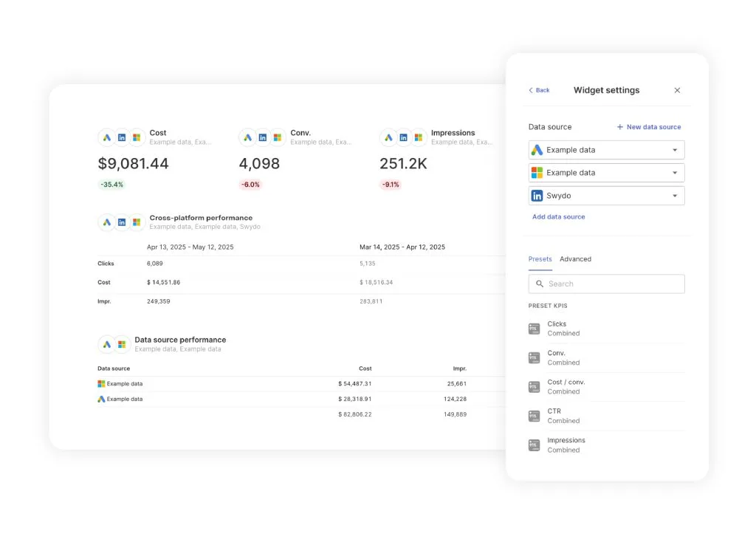Click the 5,135 previous clicks cell
Image resolution: width=756 pixels, height=545 pixels.
(x=368, y=264)
